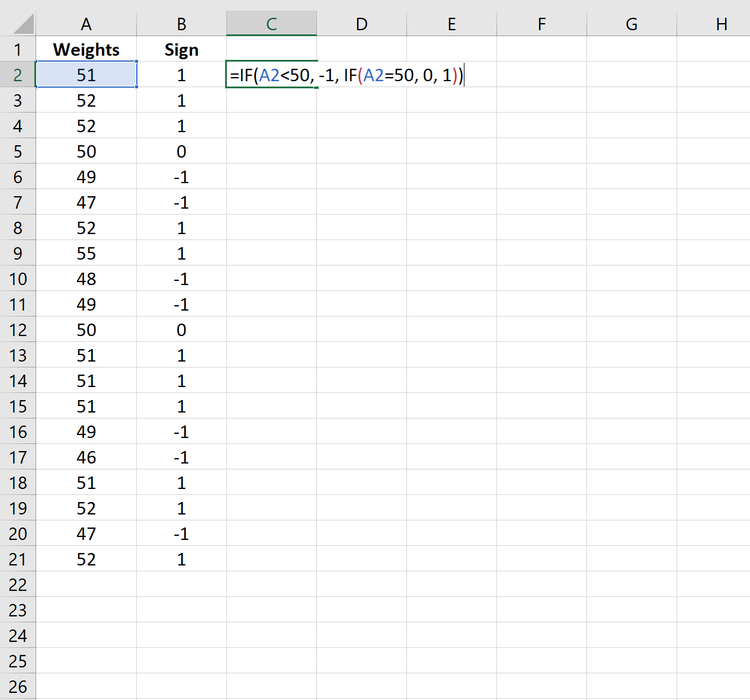Select cell B5 containing 0

point(181,151)
